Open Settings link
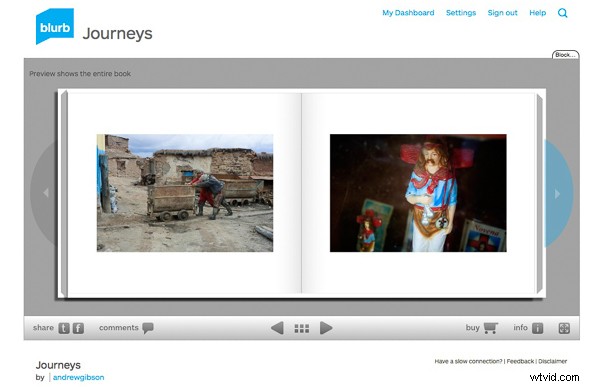 click(461, 13)
